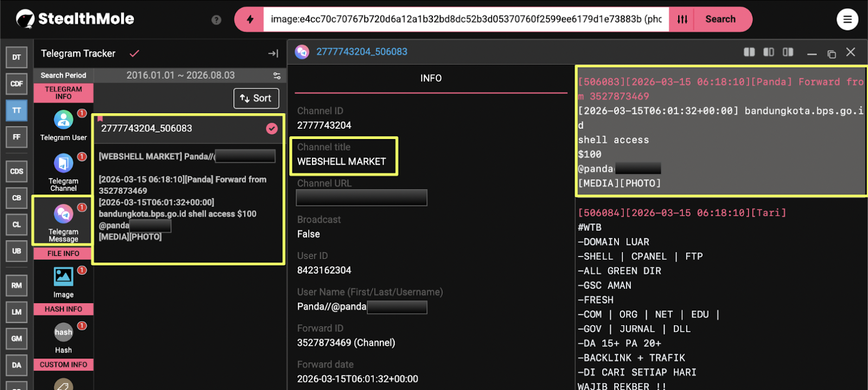Open the CDF module in sidebar
This screenshot has width=868, height=390.
[x=16, y=84]
